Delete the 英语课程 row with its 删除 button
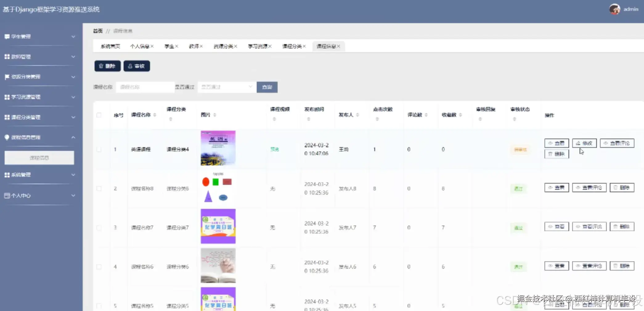Image resolution: width=644 pixels, height=311 pixels. click(x=556, y=154)
